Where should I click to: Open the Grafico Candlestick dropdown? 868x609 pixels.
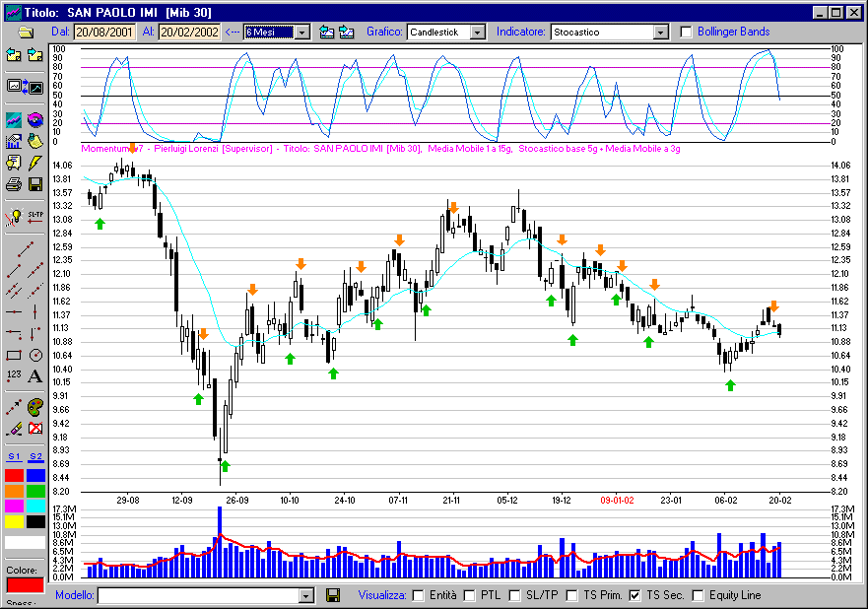pos(478,33)
